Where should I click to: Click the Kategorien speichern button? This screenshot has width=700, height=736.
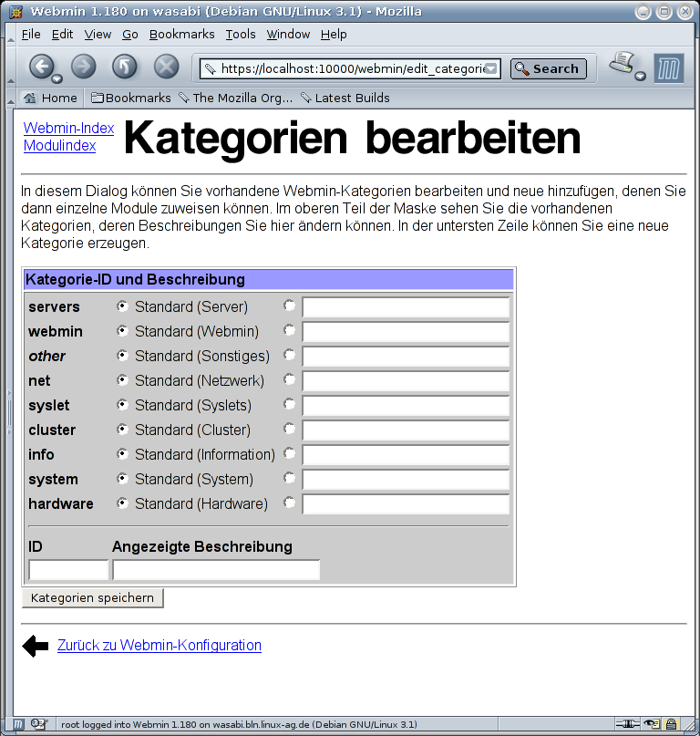pyautogui.click(x=92, y=598)
